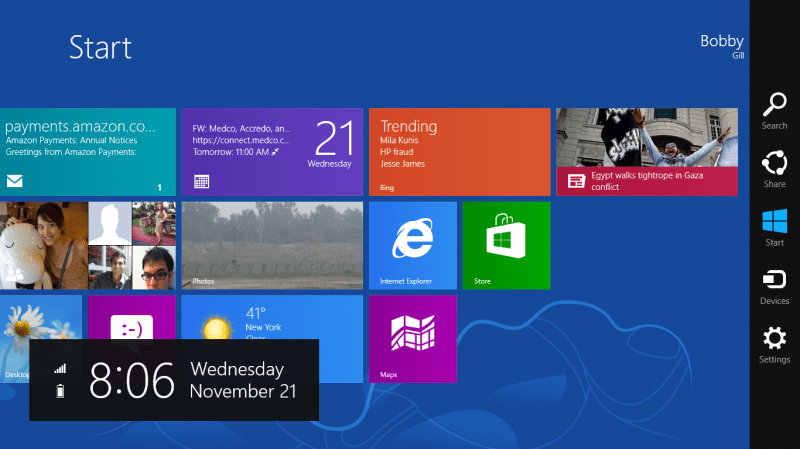Screen dimensions: 800x449
Task: Open the Store tile
Action: tap(506, 245)
